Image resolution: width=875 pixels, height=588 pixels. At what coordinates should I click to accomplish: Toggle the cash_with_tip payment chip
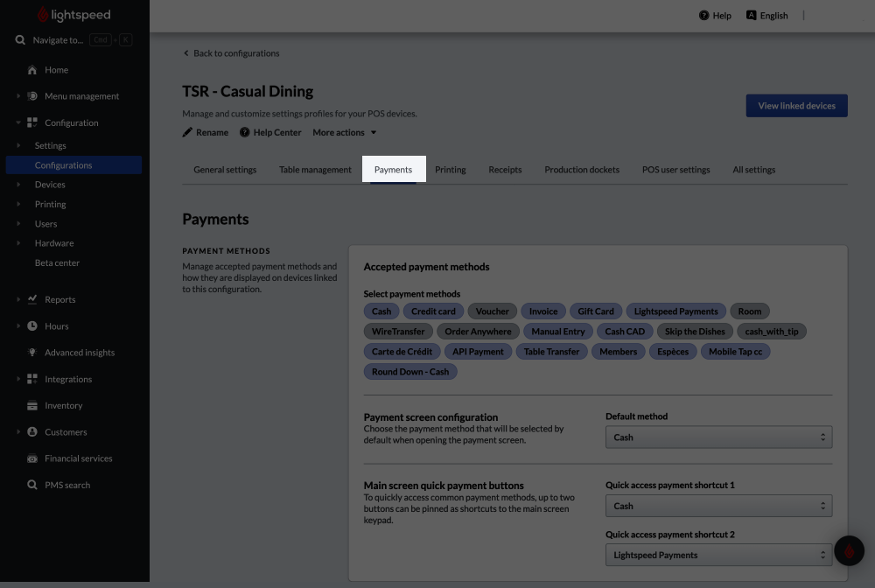pyautogui.click(x=771, y=332)
